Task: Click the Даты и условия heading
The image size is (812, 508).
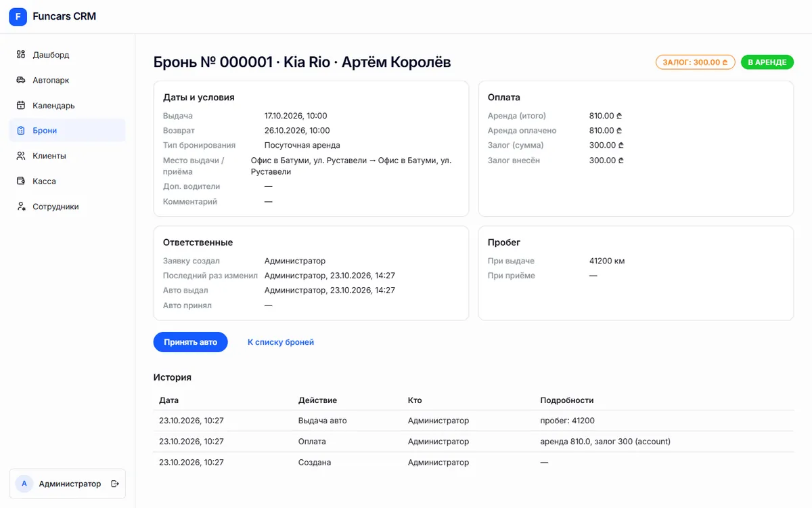Action: click(199, 98)
